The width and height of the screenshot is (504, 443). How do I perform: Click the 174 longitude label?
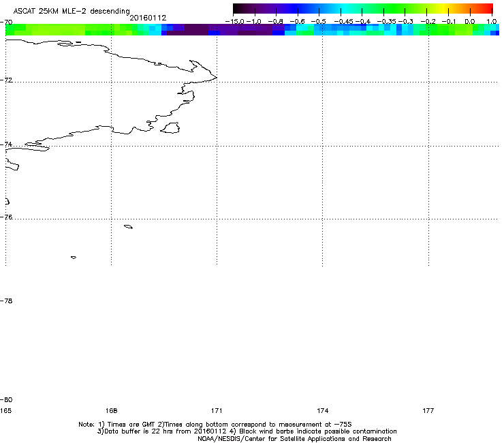point(322,410)
